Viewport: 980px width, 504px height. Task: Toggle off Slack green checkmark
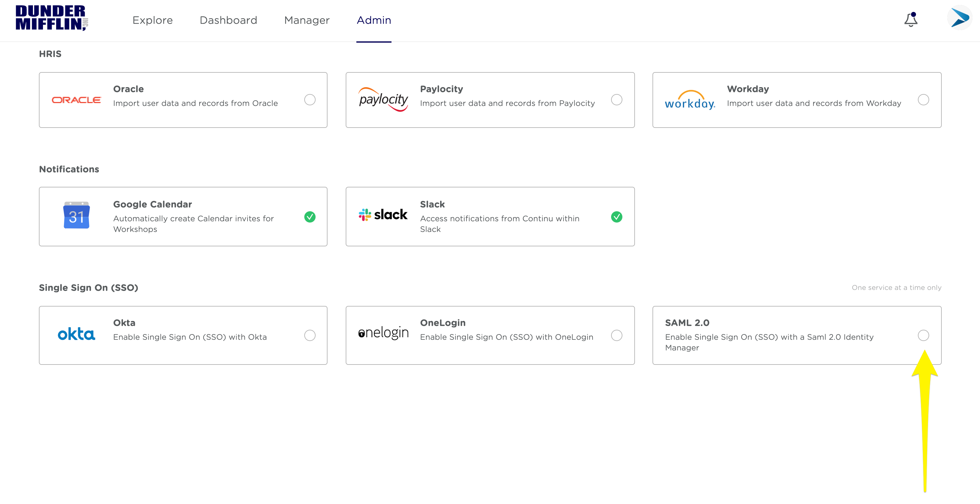616,217
